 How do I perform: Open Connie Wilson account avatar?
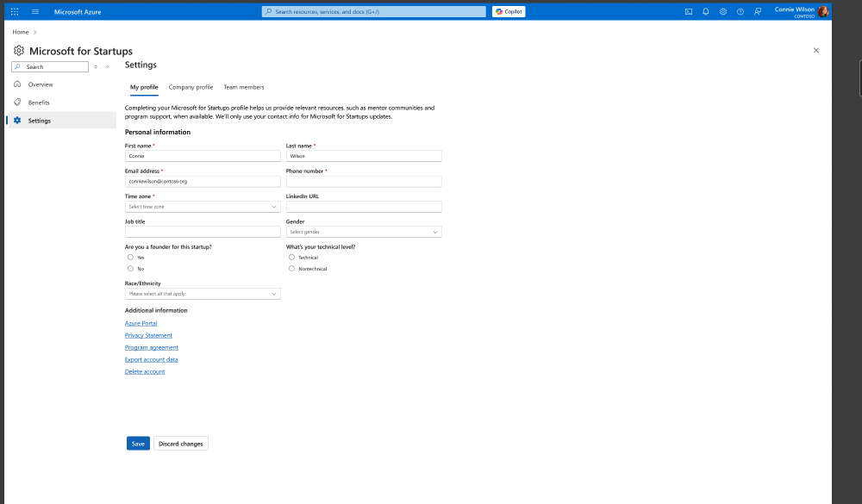pyautogui.click(x=823, y=11)
